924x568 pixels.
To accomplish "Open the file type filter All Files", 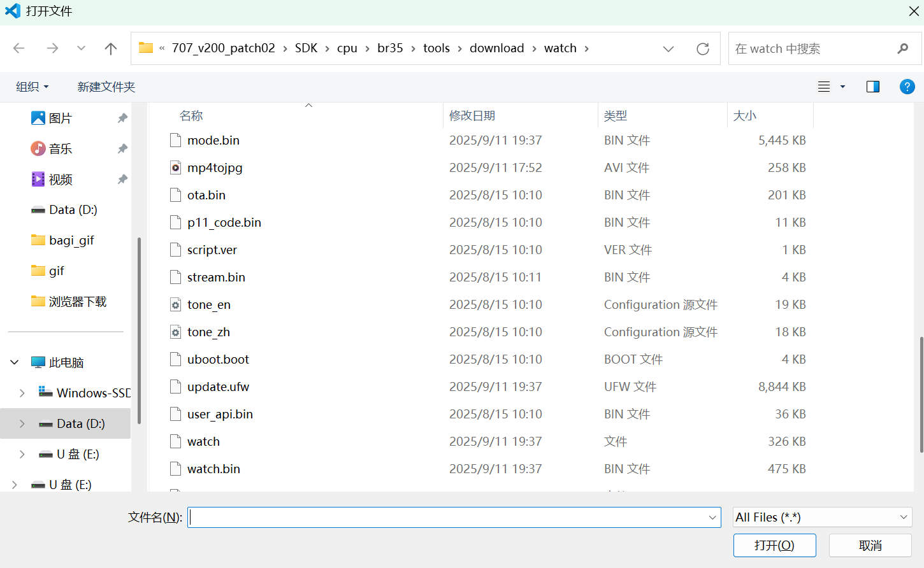I will pyautogui.click(x=823, y=517).
